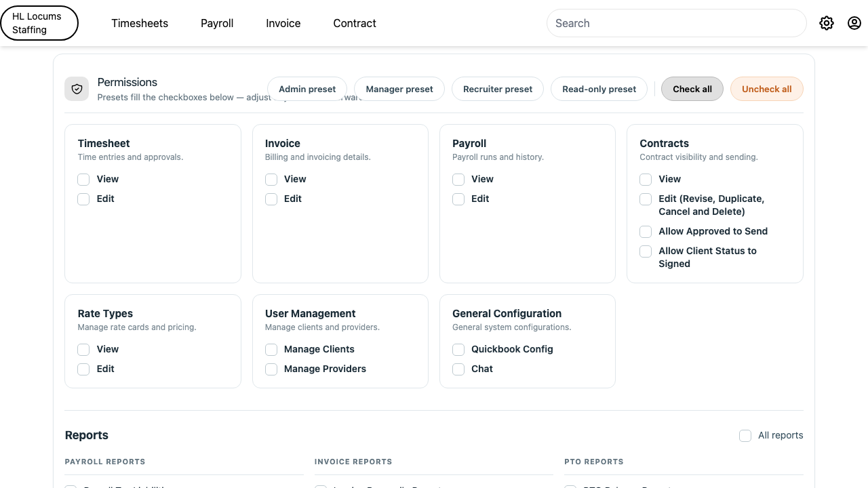Click the User Management card title
Viewport: 868px width, 488px height.
tap(311, 314)
